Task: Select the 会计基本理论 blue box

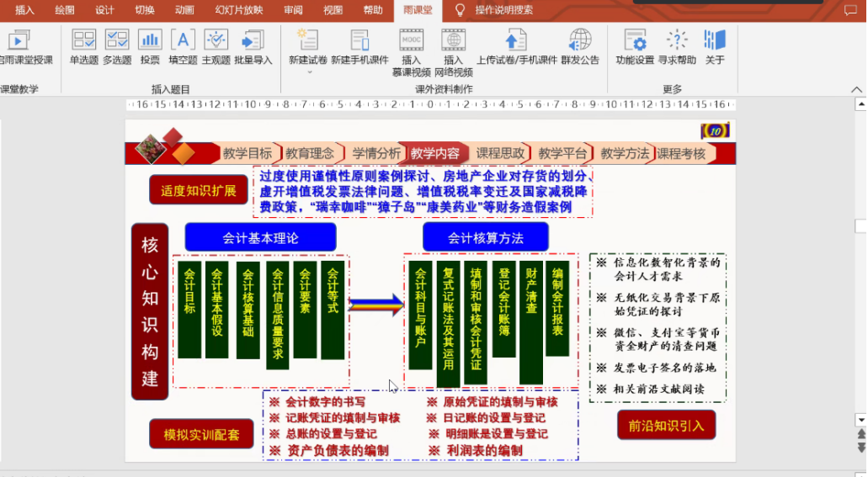Action: click(260, 238)
